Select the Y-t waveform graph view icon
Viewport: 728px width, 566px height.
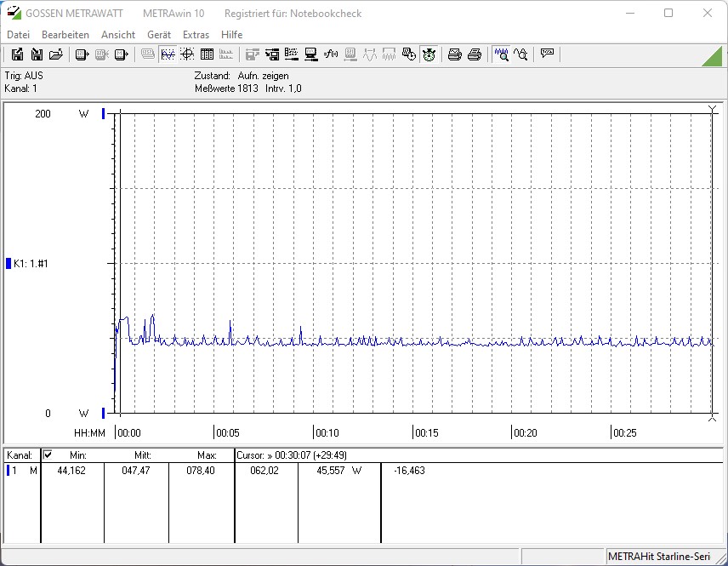(168, 54)
